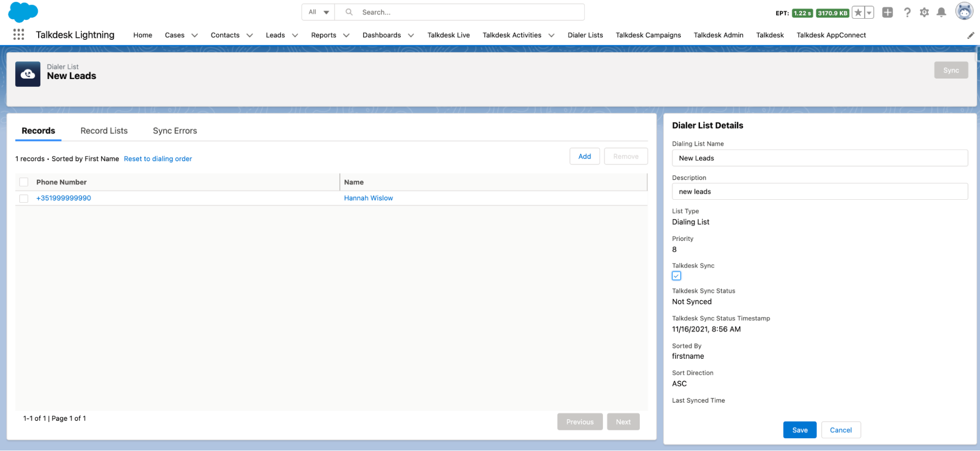Click the Remove button

626,157
